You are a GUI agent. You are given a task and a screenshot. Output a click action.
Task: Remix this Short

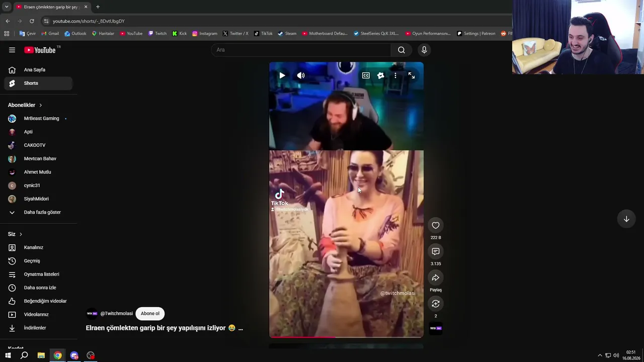click(x=436, y=304)
